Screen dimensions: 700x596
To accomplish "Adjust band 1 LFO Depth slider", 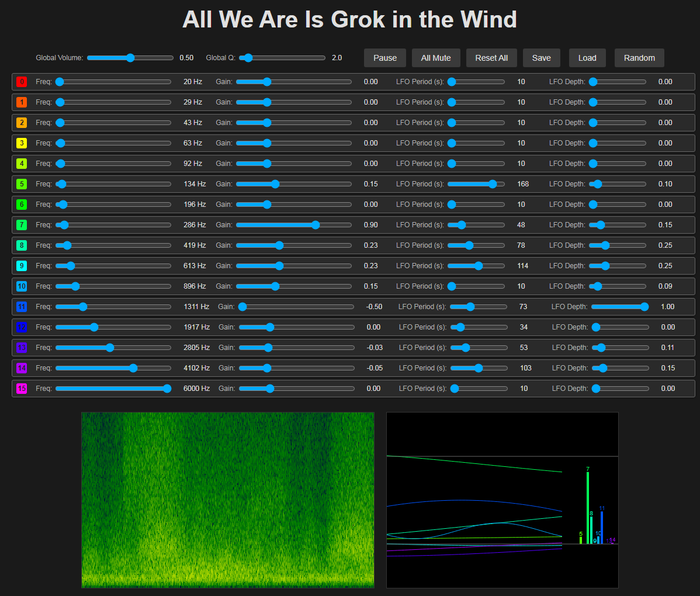I will [x=618, y=102].
